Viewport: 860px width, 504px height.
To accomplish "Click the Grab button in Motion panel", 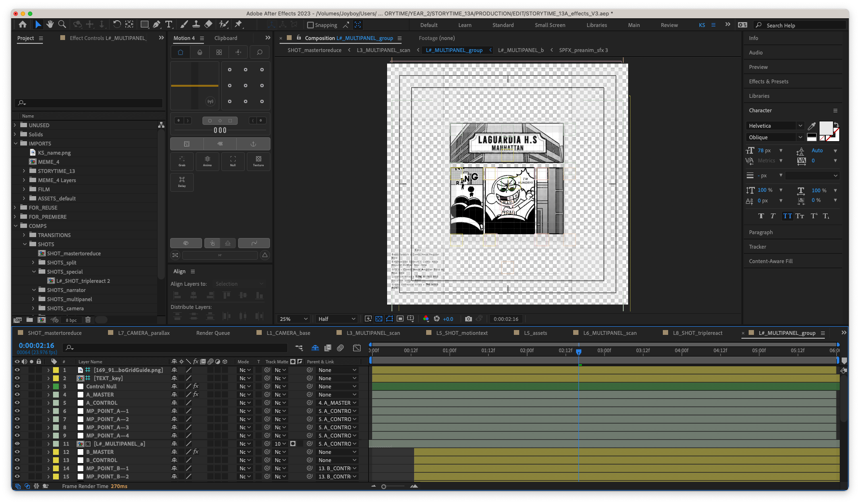I will coord(182,161).
